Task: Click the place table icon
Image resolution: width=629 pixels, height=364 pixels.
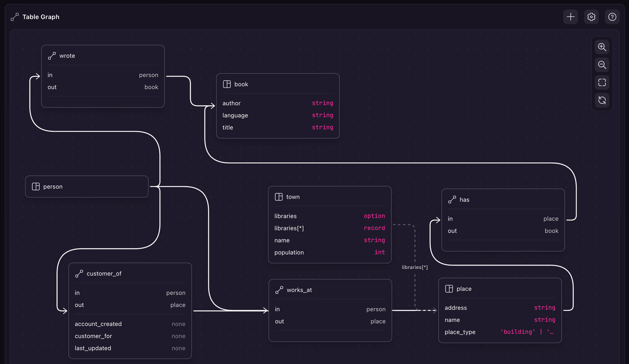Action: click(x=449, y=289)
